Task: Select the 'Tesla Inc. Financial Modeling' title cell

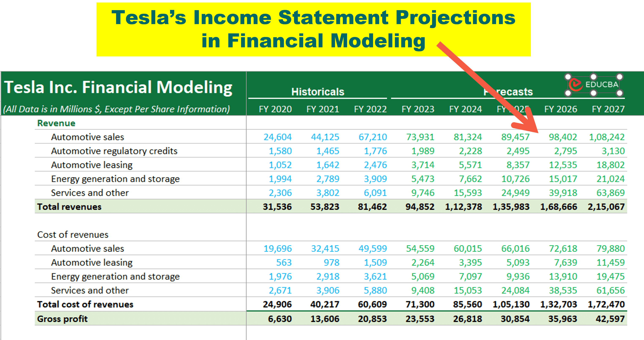Action: coord(118,87)
